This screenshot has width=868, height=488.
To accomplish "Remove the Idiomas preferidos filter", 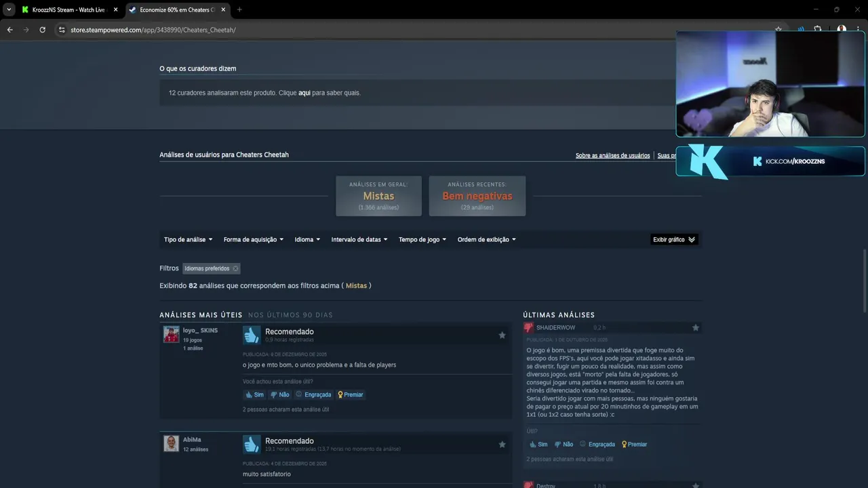I will (235, 268).
